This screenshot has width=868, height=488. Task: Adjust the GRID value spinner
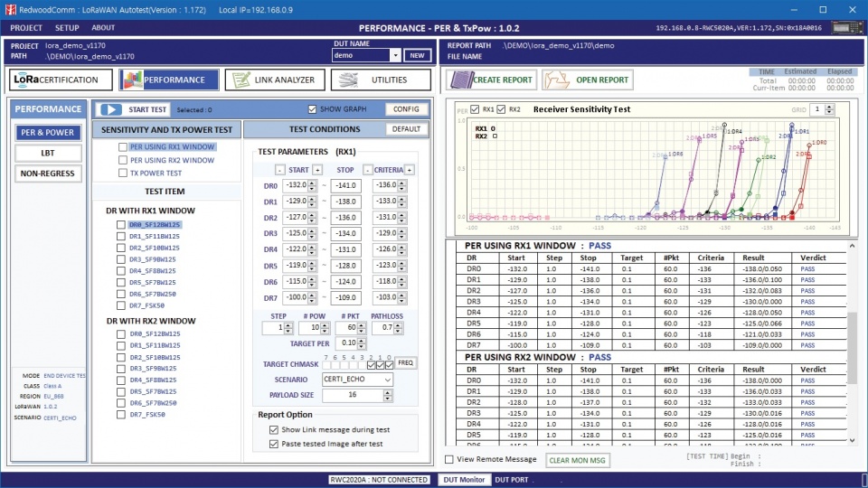point(829,109)
